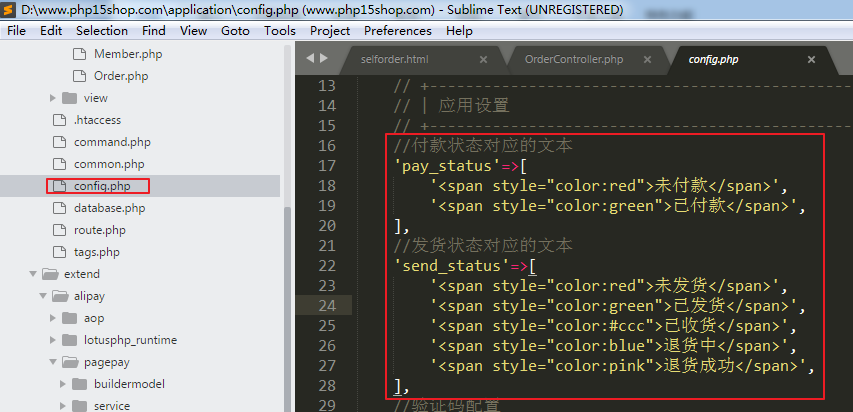Viewport: 853px width, 412px height.
Task: Click the sidebar vertical scrollbar
Action: click(x=288, y=300)
